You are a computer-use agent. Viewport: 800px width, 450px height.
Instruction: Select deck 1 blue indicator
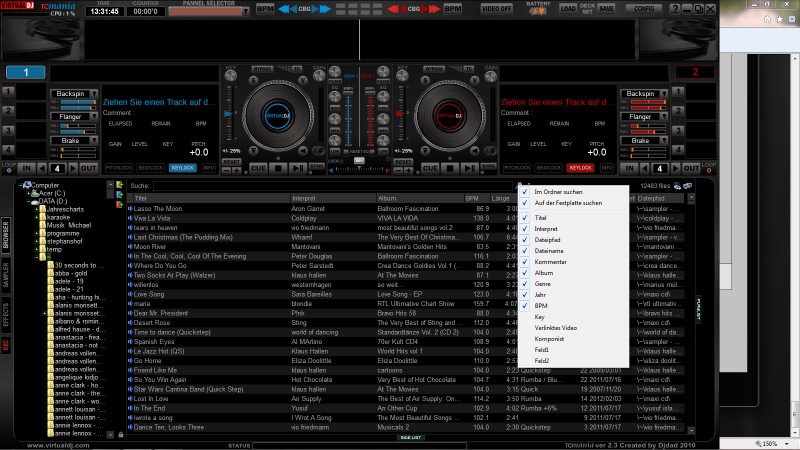coord(26,72)
